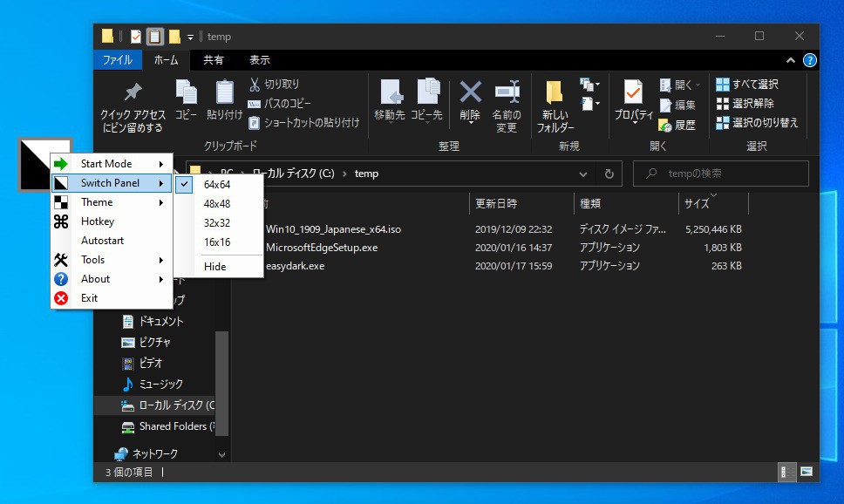Click 選択の切り替え (invert selection)
Screen dimensions: 844x504
point(757,123)
